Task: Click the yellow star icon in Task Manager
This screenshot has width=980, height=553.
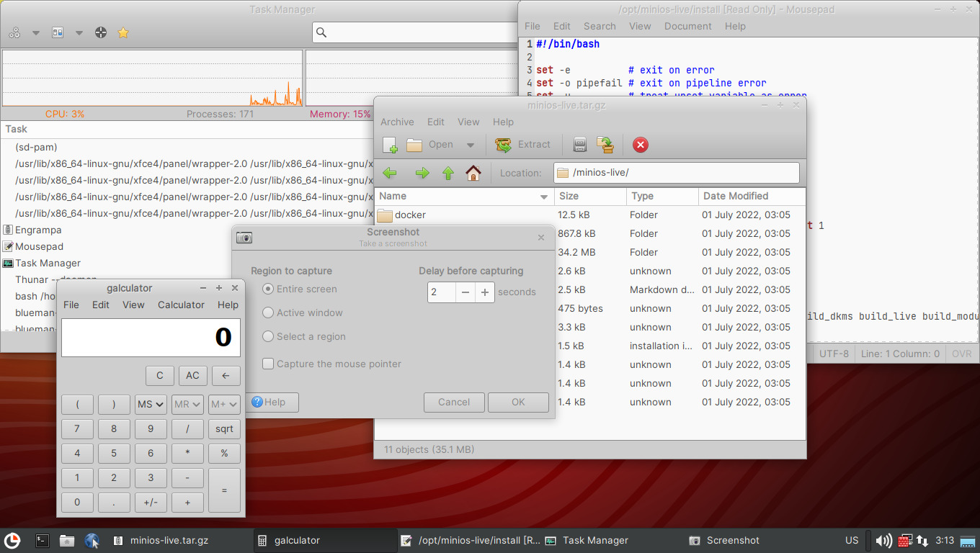Action: [x=123, y=32]
